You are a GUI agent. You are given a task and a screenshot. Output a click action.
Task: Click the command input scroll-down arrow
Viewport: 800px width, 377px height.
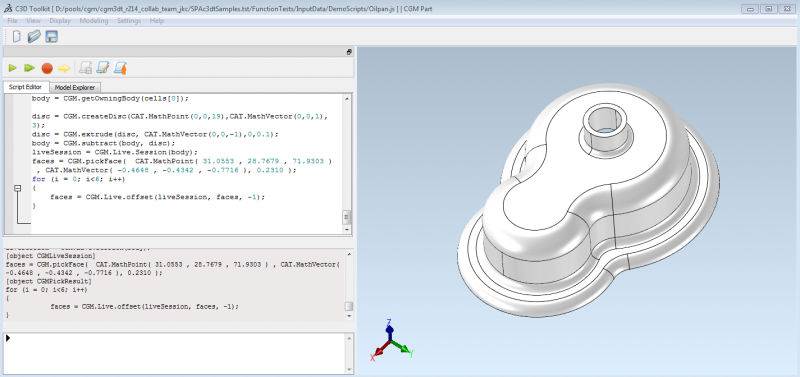coord(348,369)
